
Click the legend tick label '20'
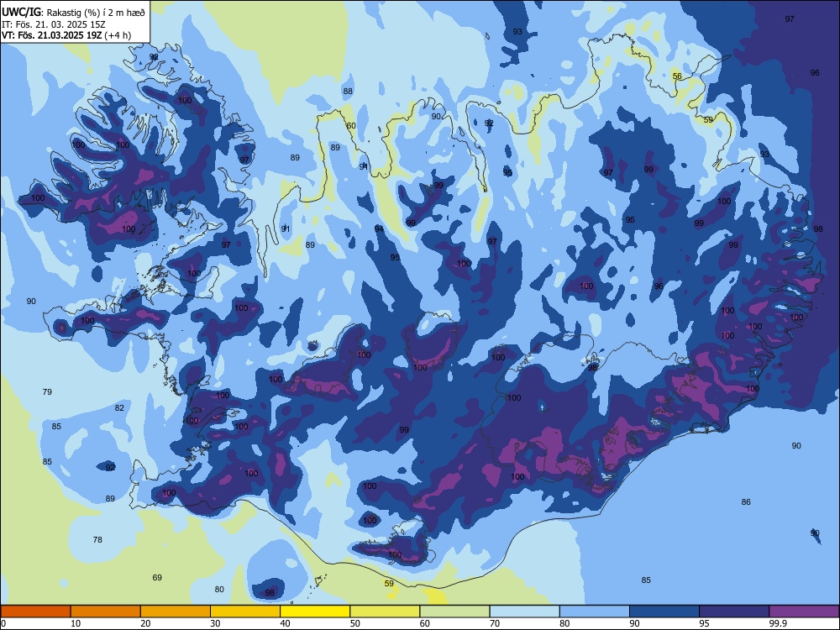[x=145, y=623]
